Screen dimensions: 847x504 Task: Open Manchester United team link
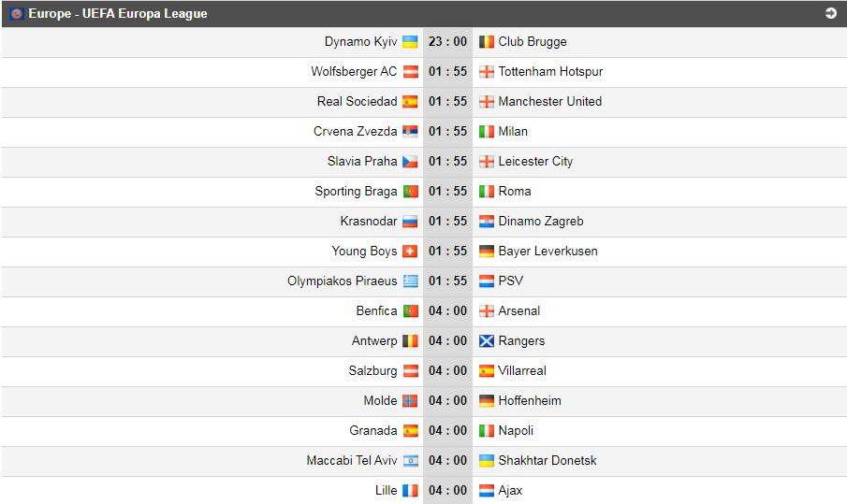[550, 101]
